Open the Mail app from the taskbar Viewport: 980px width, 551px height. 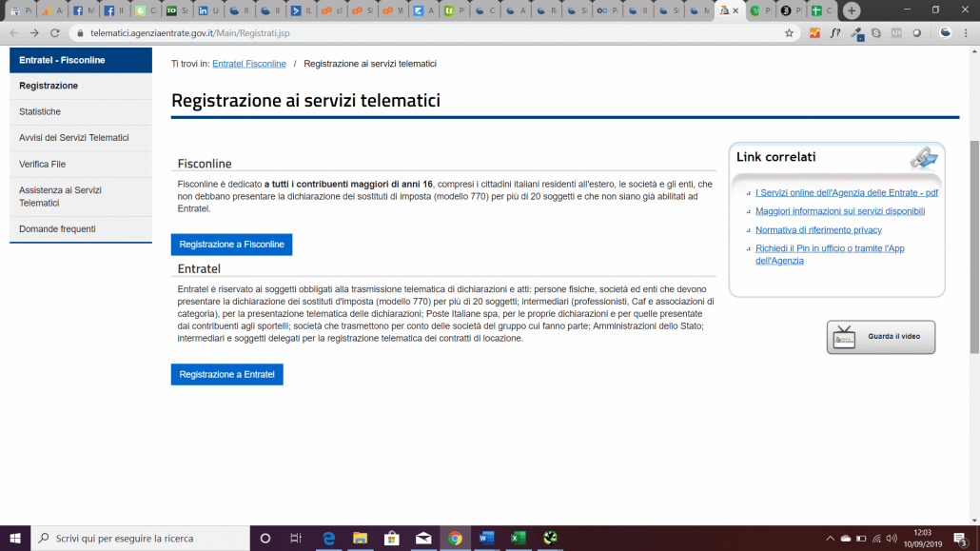click(x=423, y=538)
